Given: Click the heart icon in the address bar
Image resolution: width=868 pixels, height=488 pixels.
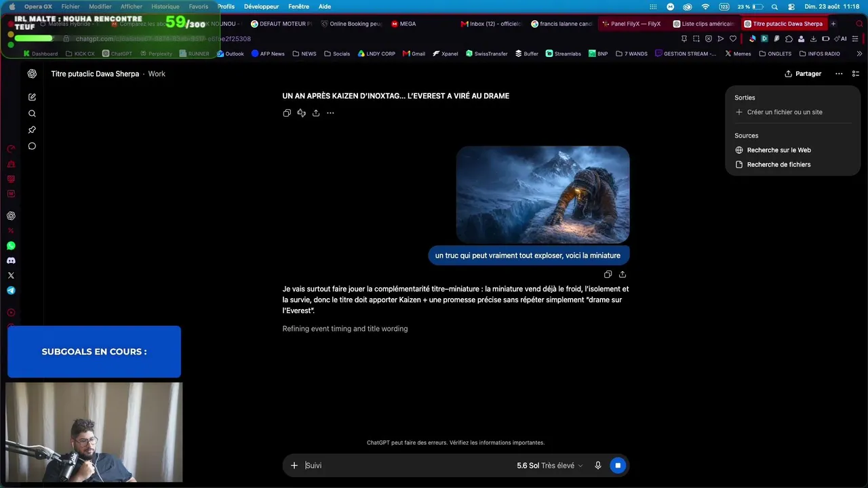Looking at the screenshot, I should pos(733,39).
